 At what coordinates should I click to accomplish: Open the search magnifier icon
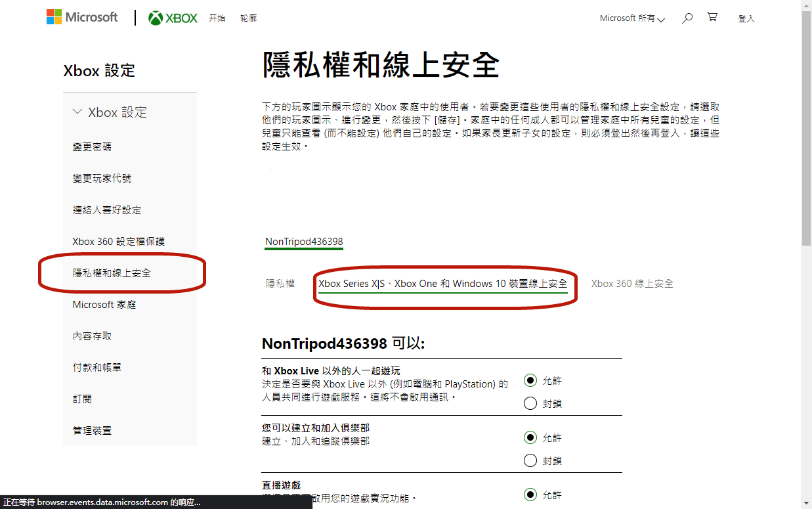pyautogui.click(x=687, y=18)
